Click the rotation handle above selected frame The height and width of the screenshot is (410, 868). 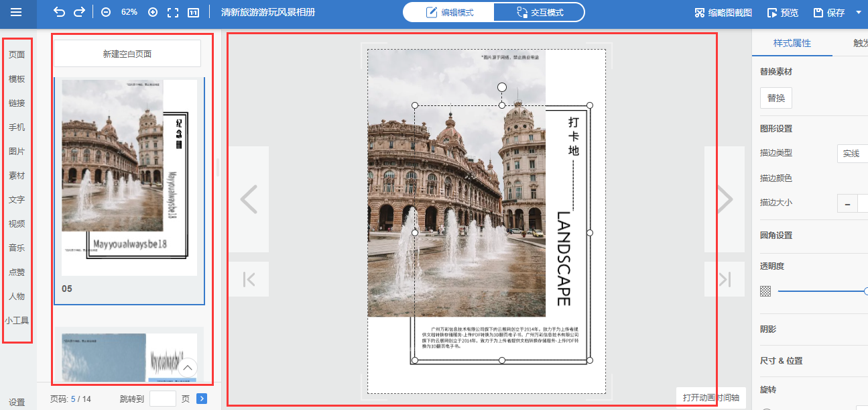502,87
